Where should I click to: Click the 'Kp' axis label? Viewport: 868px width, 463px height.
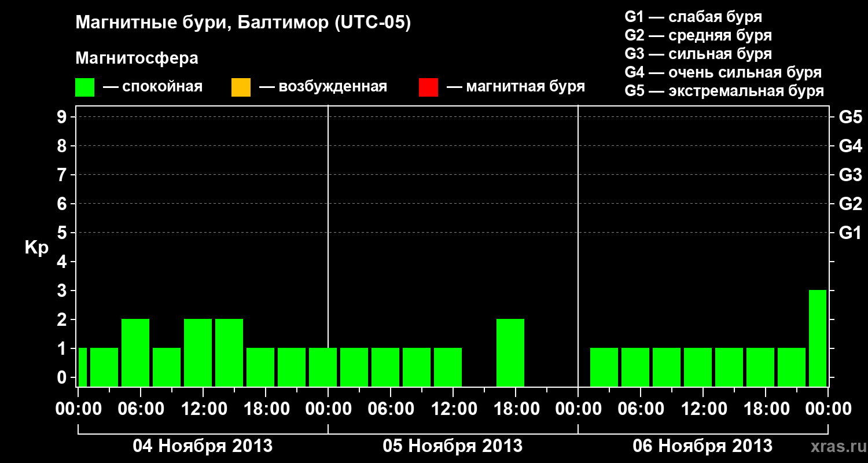click(x=36, y=248)
